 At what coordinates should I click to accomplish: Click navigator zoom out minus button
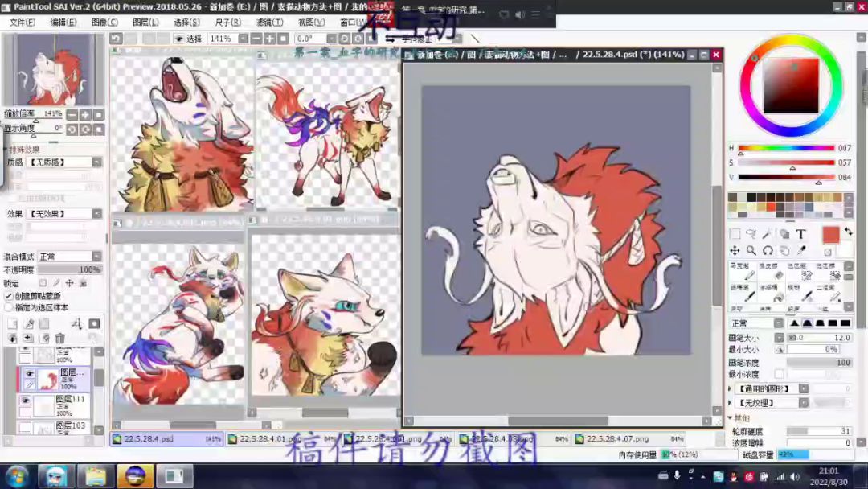tap(72, 114)
